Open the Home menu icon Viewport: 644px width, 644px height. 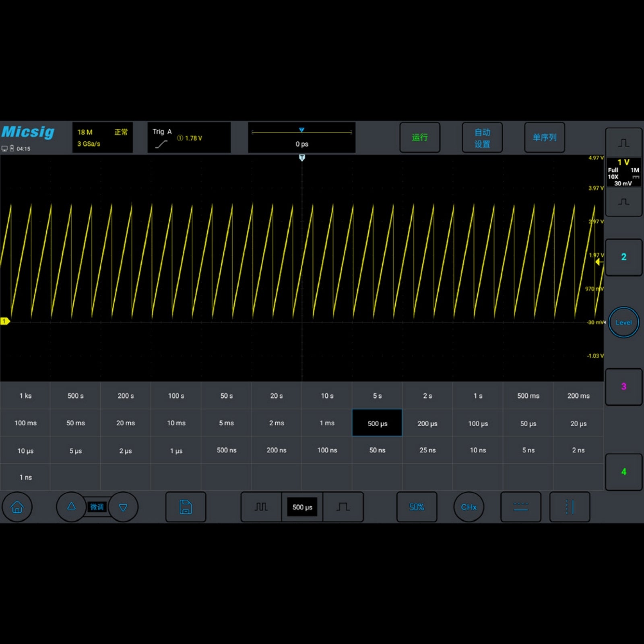(x=17, y=507)
